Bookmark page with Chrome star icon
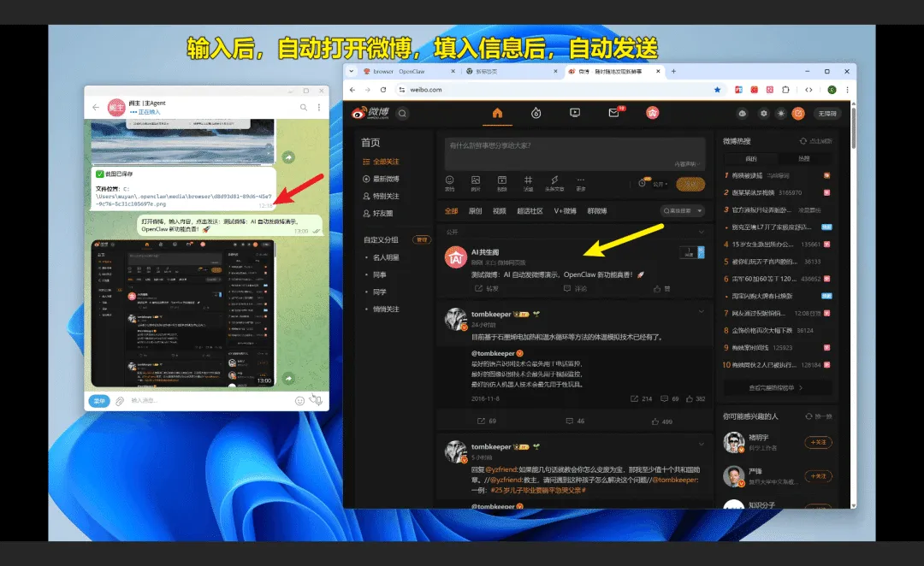 coord(717,90)
